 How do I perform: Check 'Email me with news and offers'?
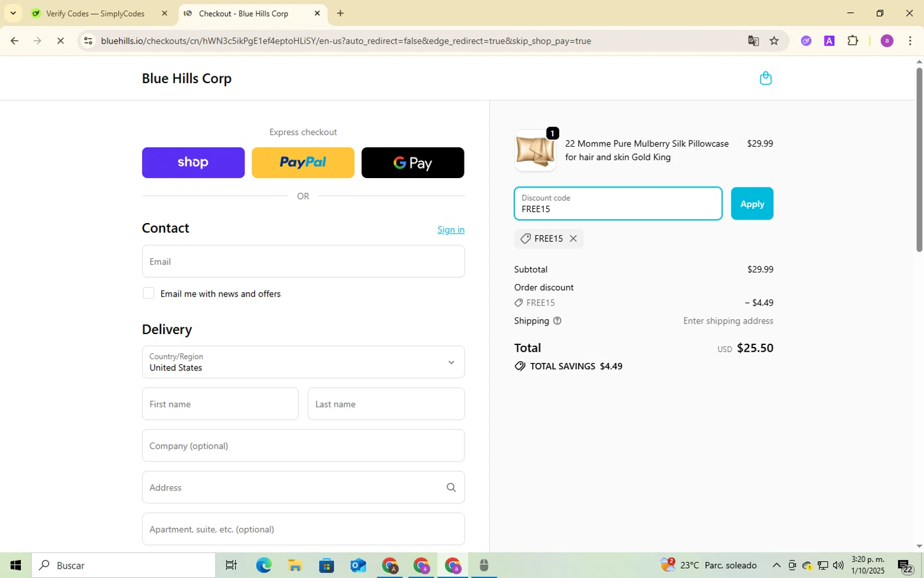pyautogui.click(x=148, y=293)
